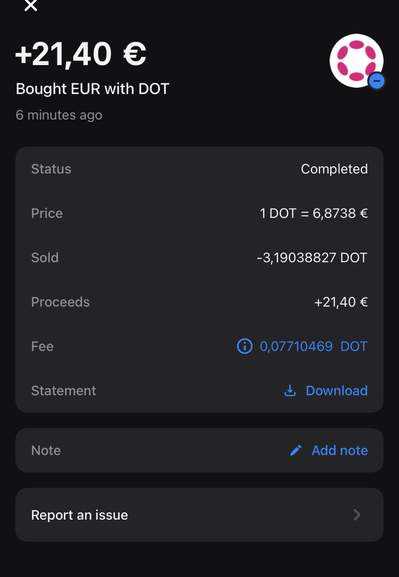
Task: Tap the pencil icon beside Add note
Action: click(x=296, y=450)
